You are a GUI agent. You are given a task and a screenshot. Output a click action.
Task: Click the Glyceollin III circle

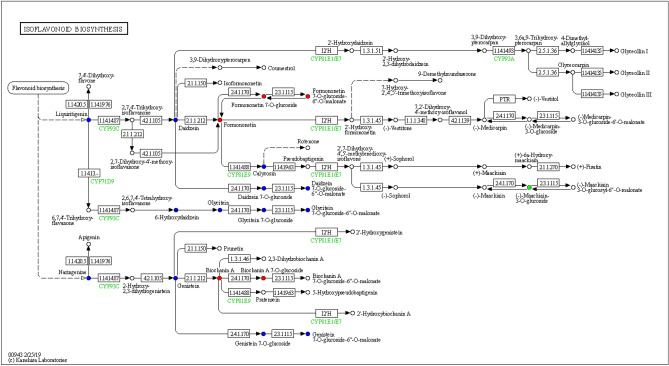617,94
